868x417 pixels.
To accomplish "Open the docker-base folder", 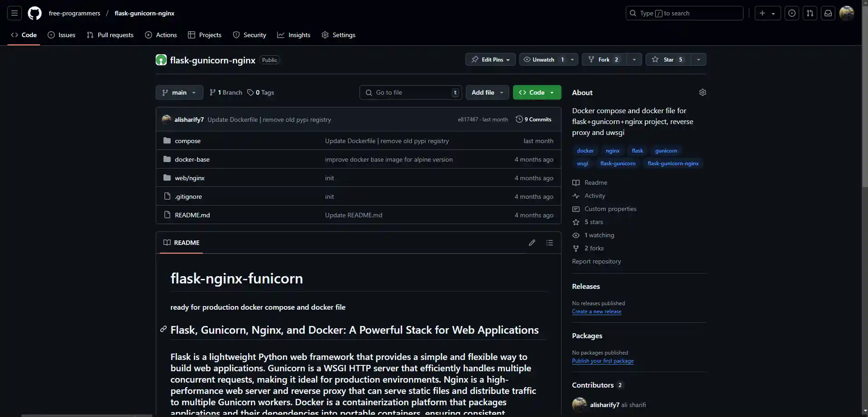I will [192, 159].
